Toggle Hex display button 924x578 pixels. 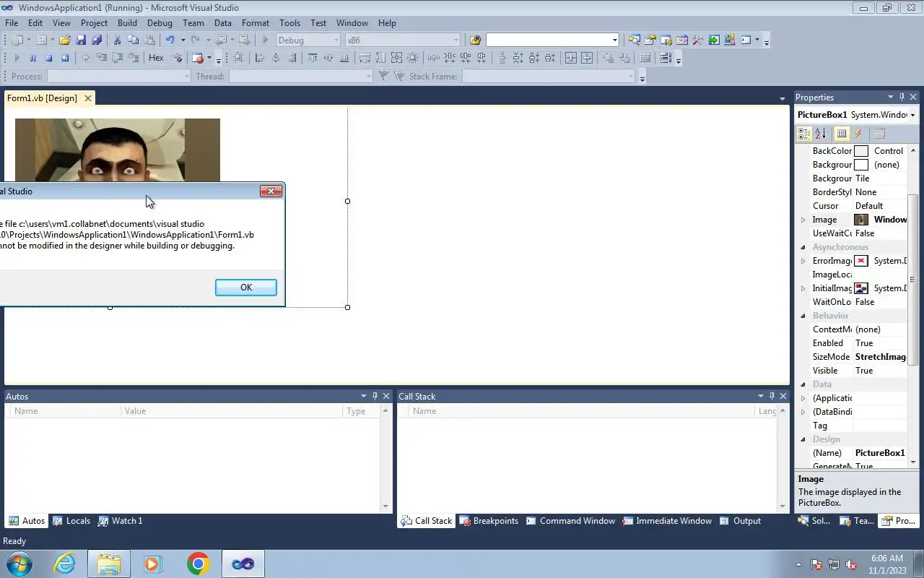coord(156,58)
